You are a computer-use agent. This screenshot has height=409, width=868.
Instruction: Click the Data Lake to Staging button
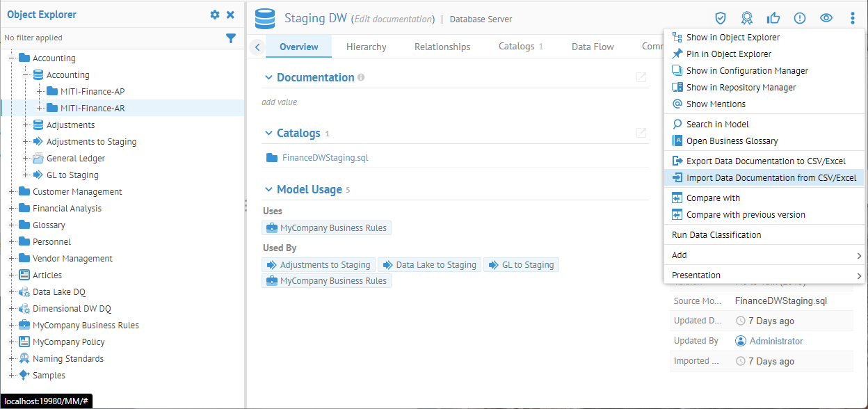point(428,265)
